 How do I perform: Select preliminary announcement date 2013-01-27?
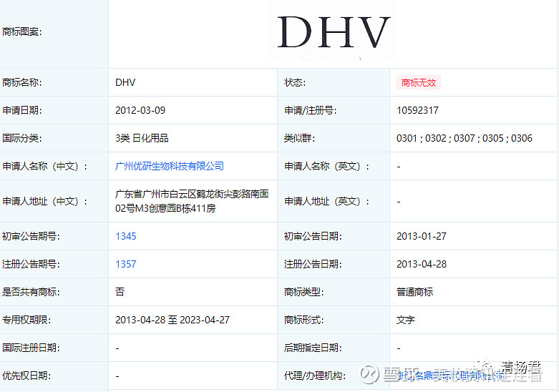(x=422, y=236)
